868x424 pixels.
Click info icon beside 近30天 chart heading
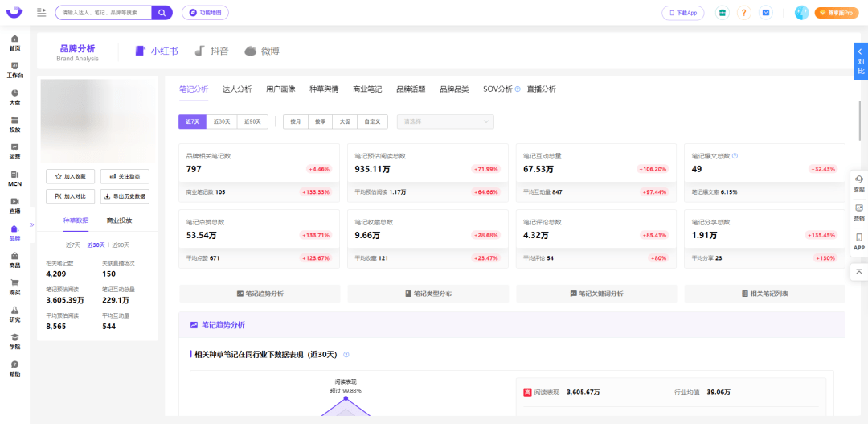tap(346, 355)
